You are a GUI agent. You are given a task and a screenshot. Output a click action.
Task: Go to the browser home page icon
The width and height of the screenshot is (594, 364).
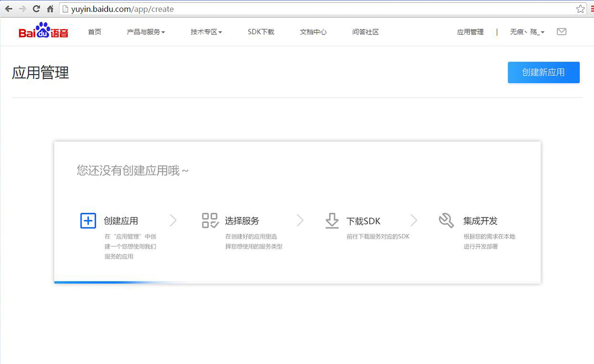coord(50,9)
